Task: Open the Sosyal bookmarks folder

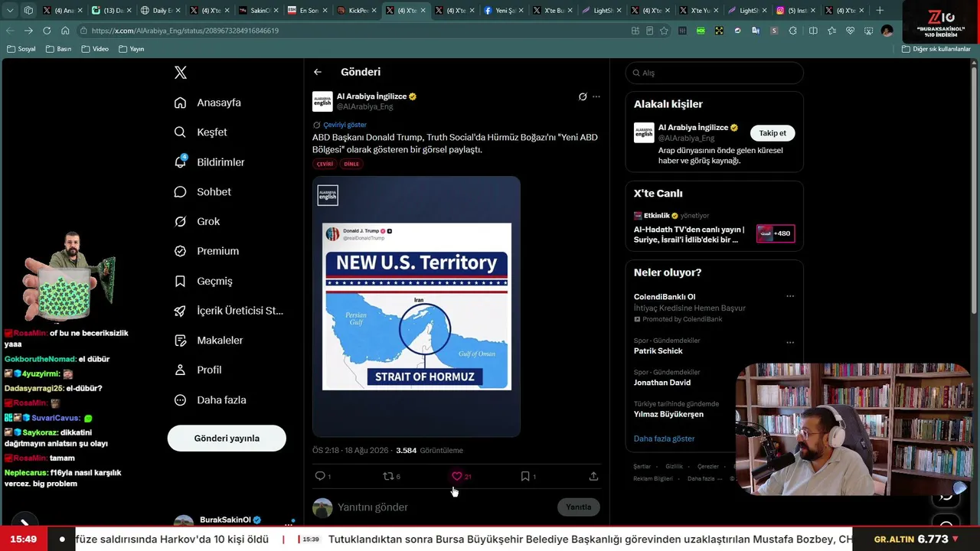Action: coord(21,49)
